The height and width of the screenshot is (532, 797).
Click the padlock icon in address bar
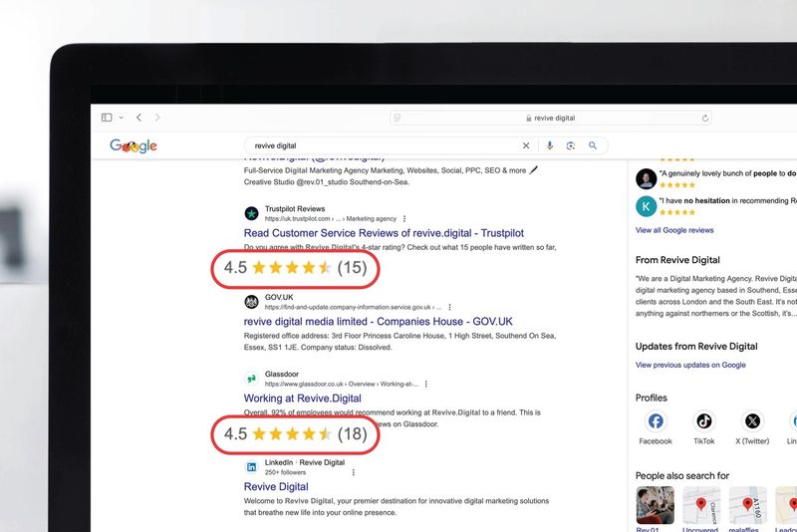529,118
